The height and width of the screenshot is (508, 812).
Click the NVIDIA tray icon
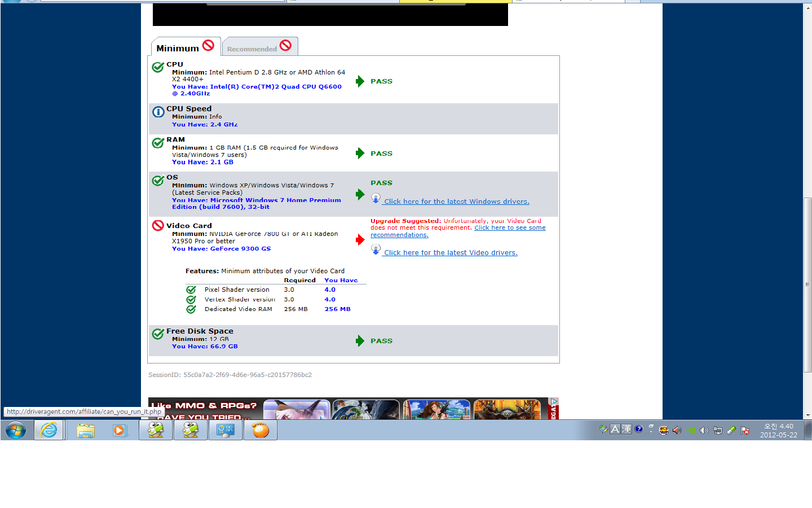[691, 430]
